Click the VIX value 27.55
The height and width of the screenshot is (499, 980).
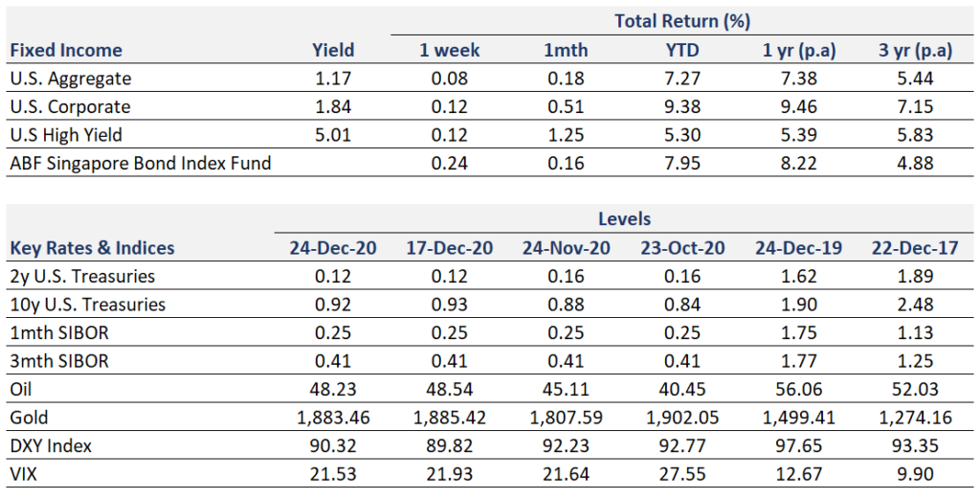(x=681, y=474)
